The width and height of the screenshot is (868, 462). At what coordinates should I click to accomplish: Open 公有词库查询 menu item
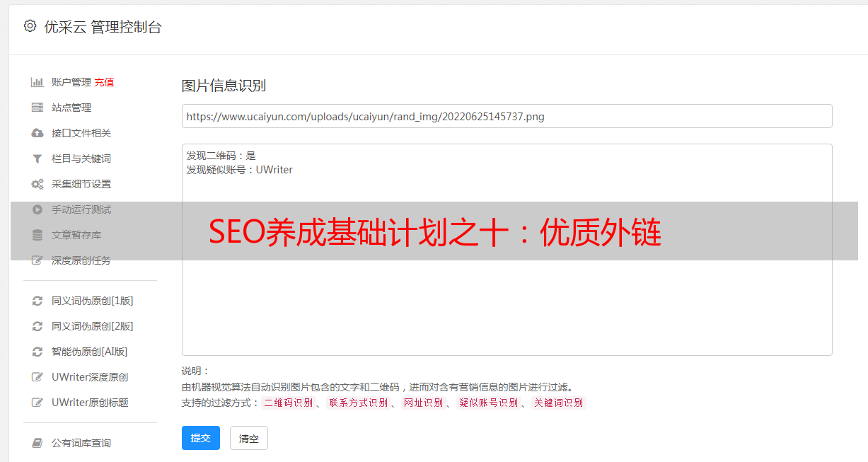click(x=81, y=443)
